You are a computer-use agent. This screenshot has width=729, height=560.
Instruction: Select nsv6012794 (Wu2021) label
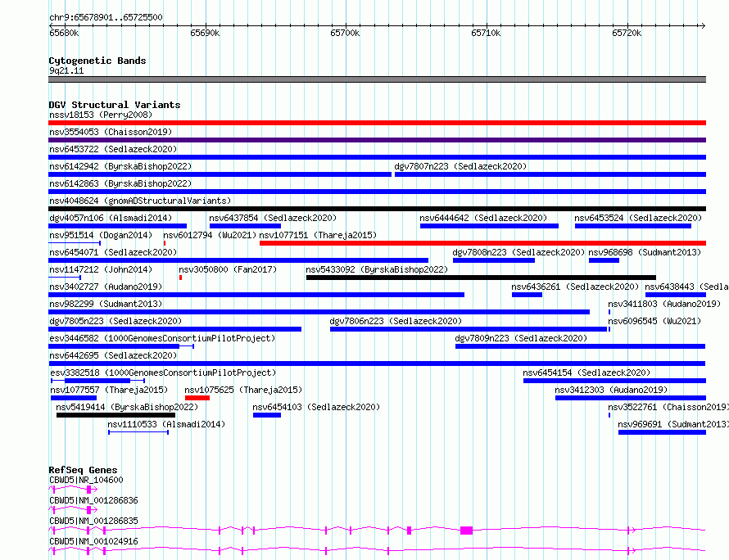coord(210,235)
